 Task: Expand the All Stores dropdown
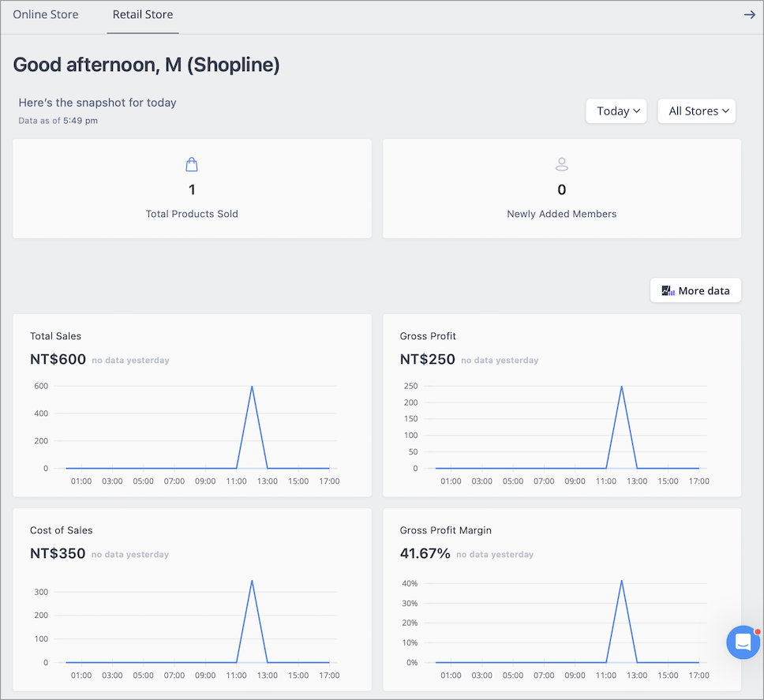pos(697,111)
